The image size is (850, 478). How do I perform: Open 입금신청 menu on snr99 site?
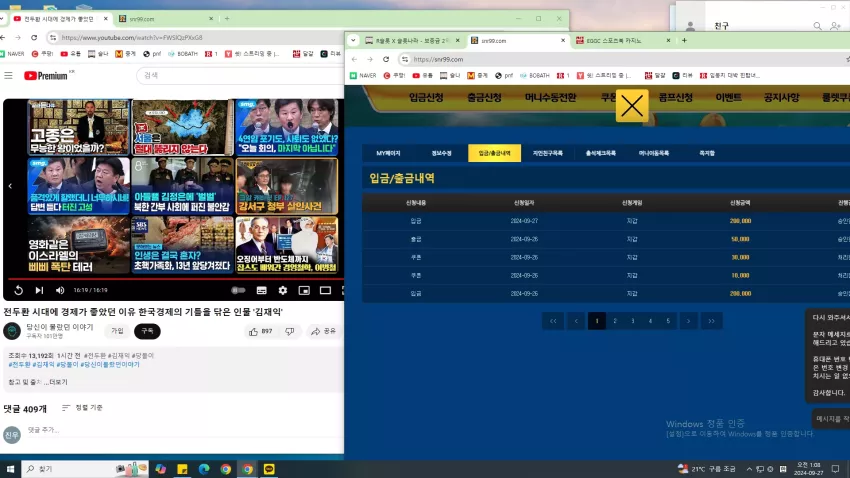(x=426, y=98)
